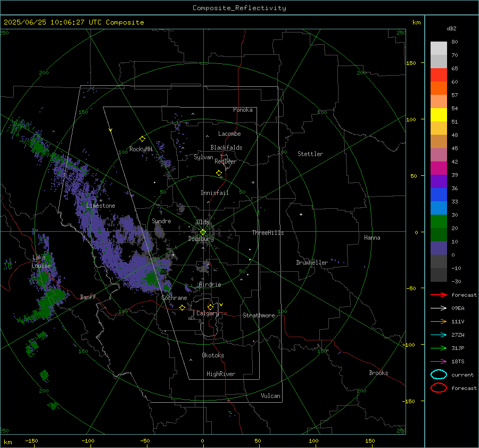
Task: Click the magenta 18TS arrow legend icon
Action: pyautogui.click(x=439, y=362)
